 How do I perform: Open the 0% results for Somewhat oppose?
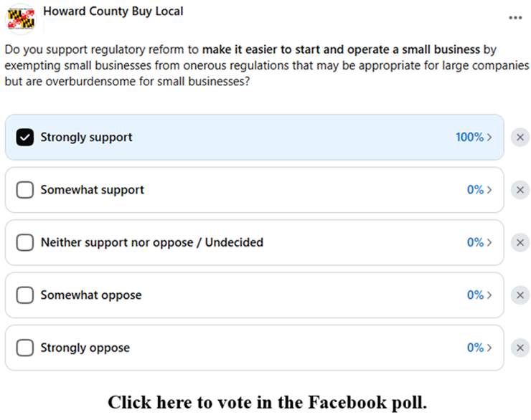click(x=479, y=295)
